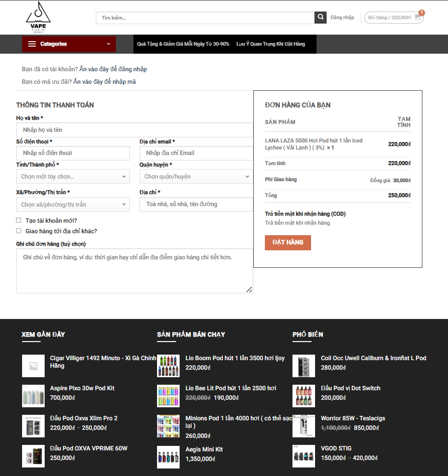Expand the Tỉnh/Thành phố dropdown
Viewport: 448px width, 476px height.
(x=73, y=177)
